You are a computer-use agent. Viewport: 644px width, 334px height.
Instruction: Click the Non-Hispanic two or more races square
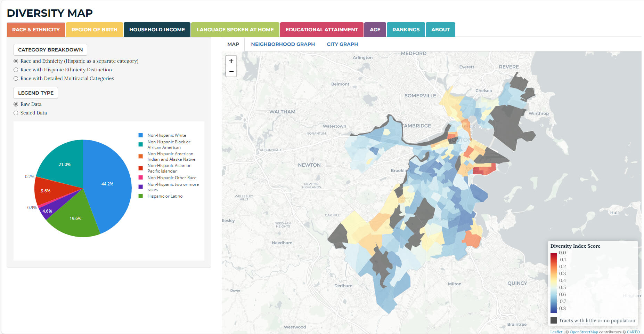[x=141, y=187]
